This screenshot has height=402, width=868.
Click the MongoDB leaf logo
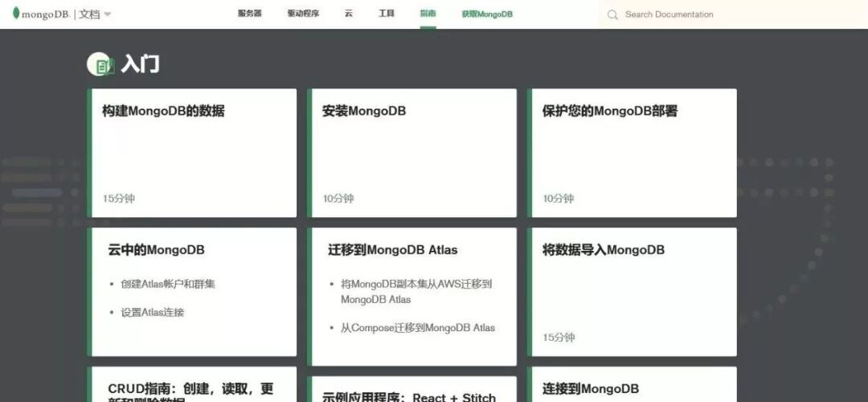coord(16,14)
